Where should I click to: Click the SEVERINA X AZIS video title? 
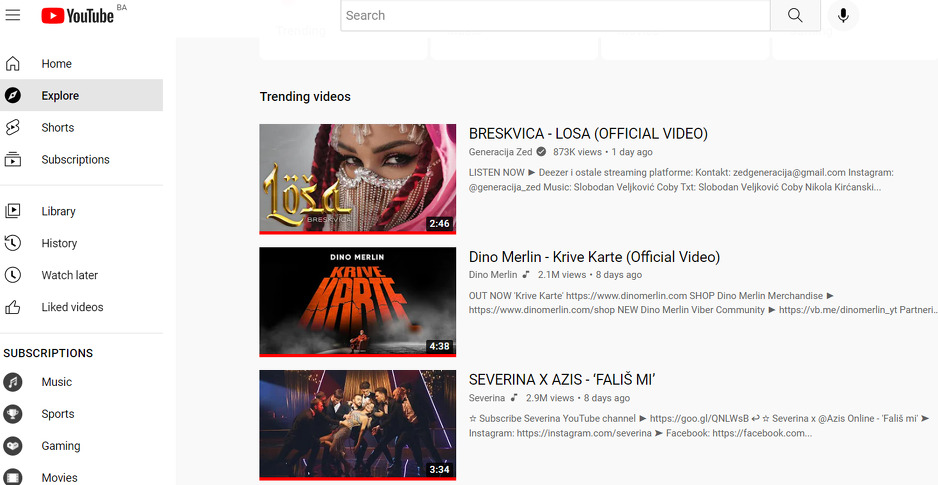point(561,380)
